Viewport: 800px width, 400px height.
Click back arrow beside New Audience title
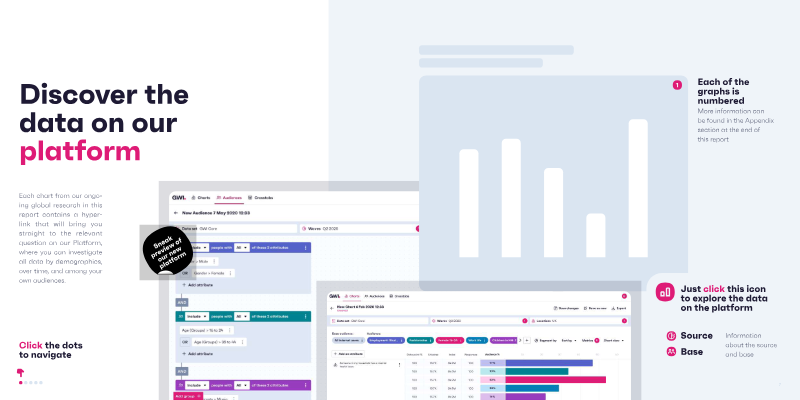[176, 213]
